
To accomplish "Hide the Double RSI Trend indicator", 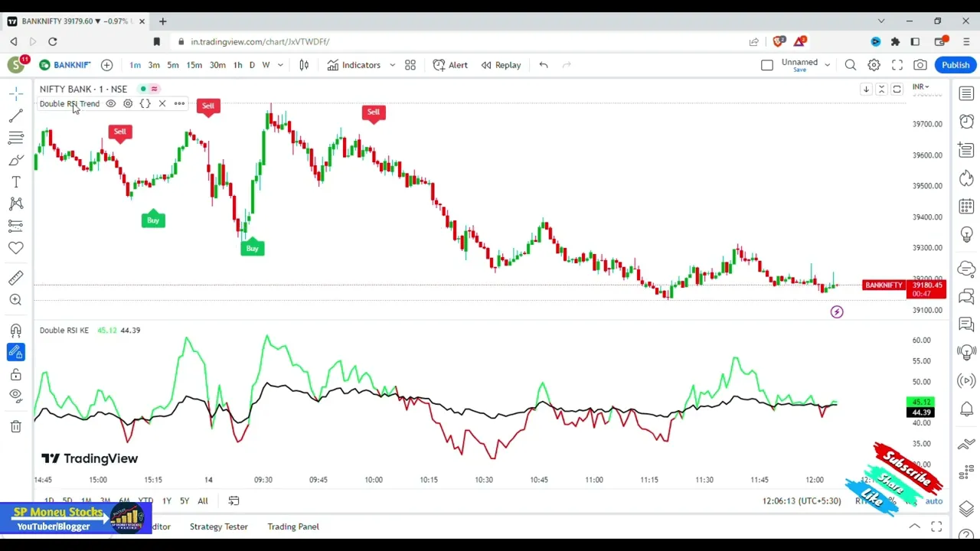I will point(111,104).
